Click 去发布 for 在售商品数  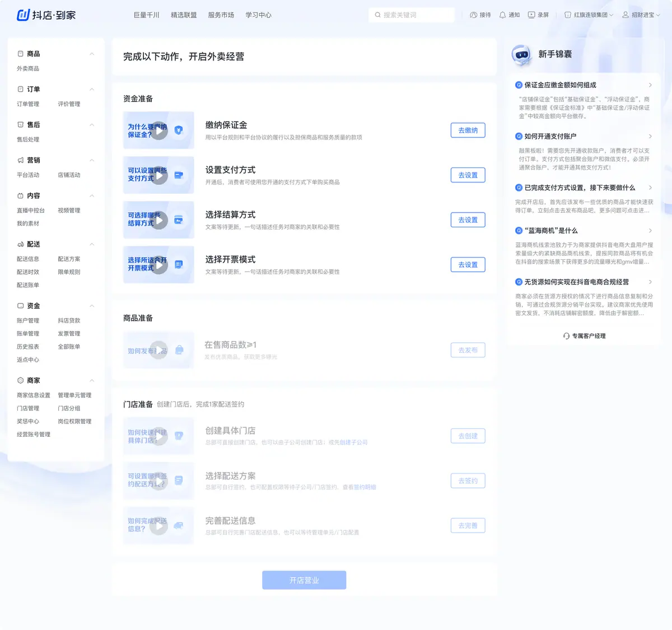468,350
